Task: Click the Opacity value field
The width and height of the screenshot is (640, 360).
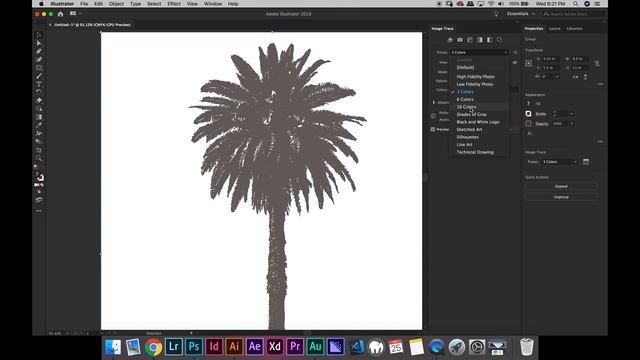Action: 560,124
